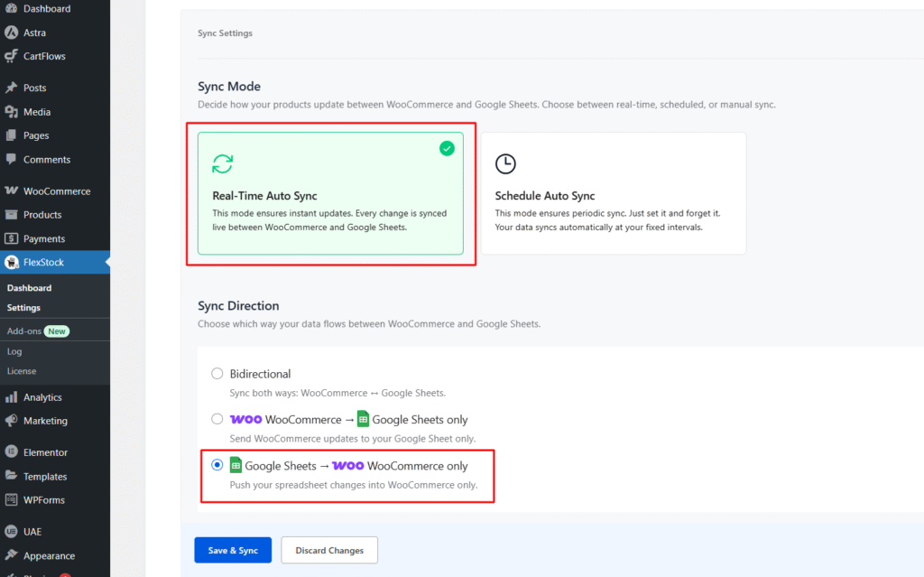Click the WPForms icon in sidebar
924x577 pixels.
(11, 499)
